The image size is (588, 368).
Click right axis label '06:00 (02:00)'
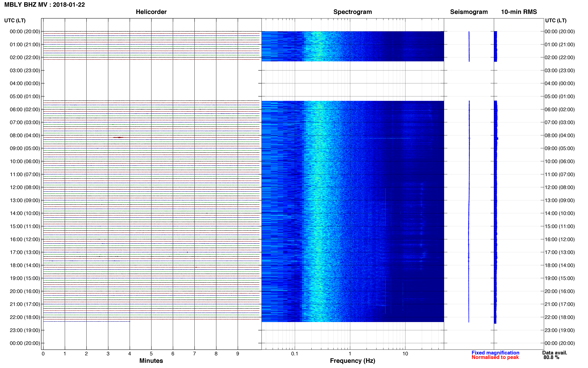560,110
